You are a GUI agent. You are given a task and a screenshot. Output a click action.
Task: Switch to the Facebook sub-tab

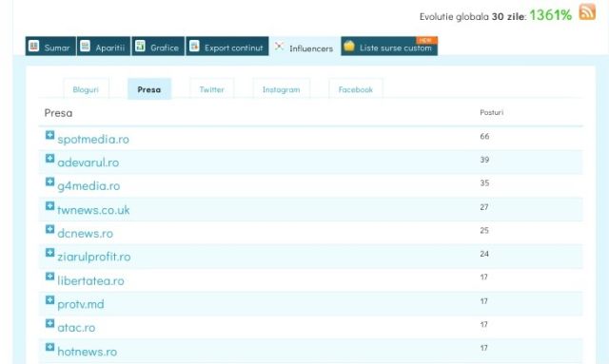tap(355, 89)
